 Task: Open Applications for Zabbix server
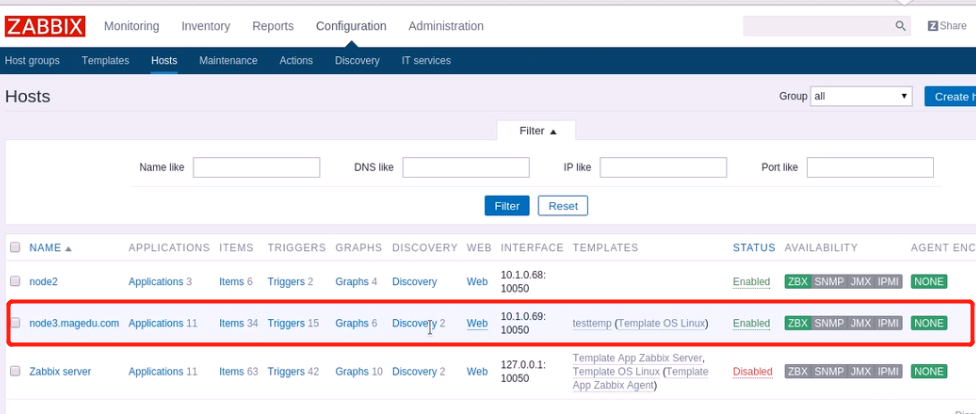coord(156,372)
